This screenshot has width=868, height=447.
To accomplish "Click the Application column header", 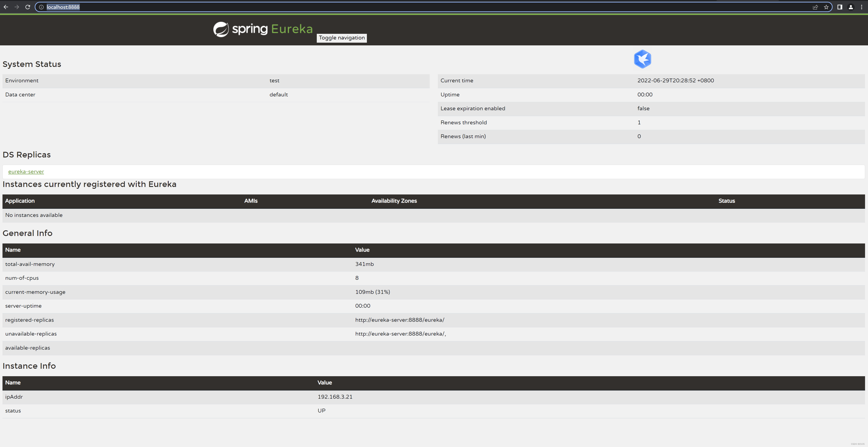I will click(20, 201).
